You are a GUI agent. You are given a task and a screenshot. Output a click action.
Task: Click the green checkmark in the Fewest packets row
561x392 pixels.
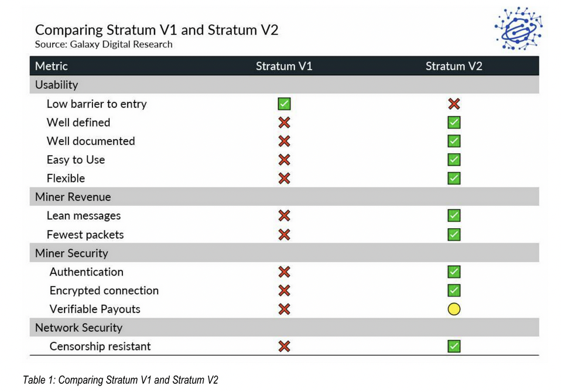pyautogui.click(x=454, y=235)
